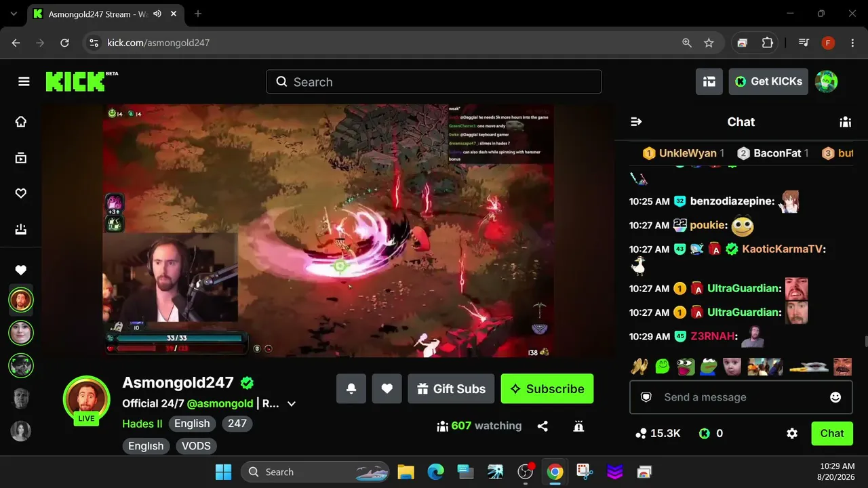Click the filled heart icon above followed channels
Image resolution: width=868 pixels, height=488 pixels.
click(x=21, y=270)
